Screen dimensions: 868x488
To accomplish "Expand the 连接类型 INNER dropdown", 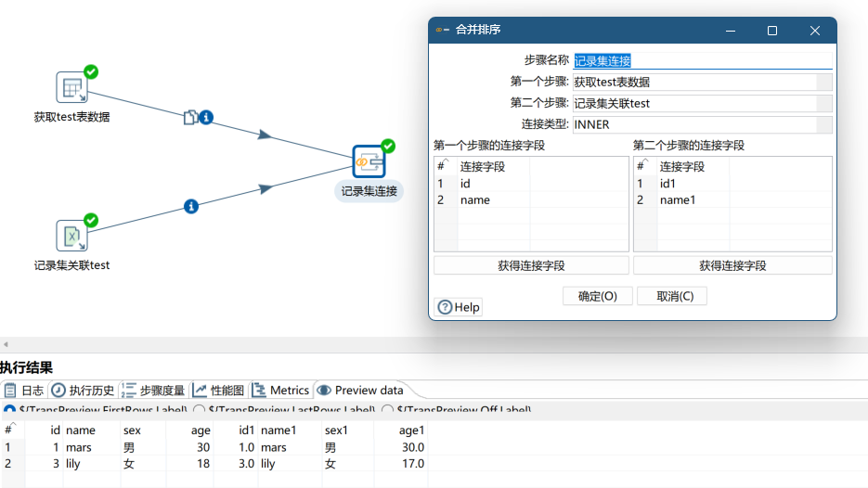I will [x=823, y=124].
